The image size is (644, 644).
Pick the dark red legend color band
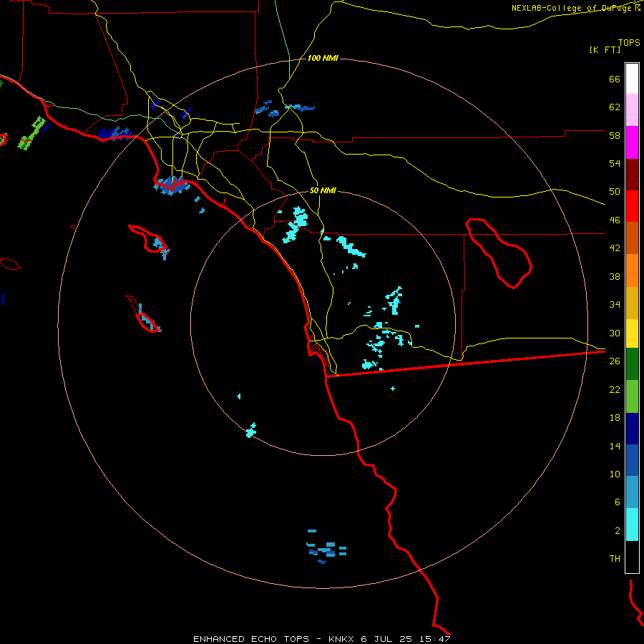[632, 175]
